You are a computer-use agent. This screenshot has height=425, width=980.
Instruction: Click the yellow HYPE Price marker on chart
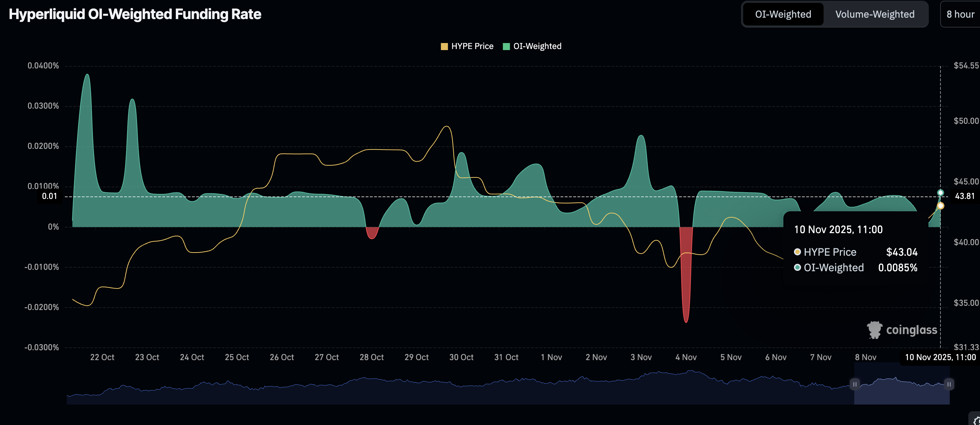(940, 206)
